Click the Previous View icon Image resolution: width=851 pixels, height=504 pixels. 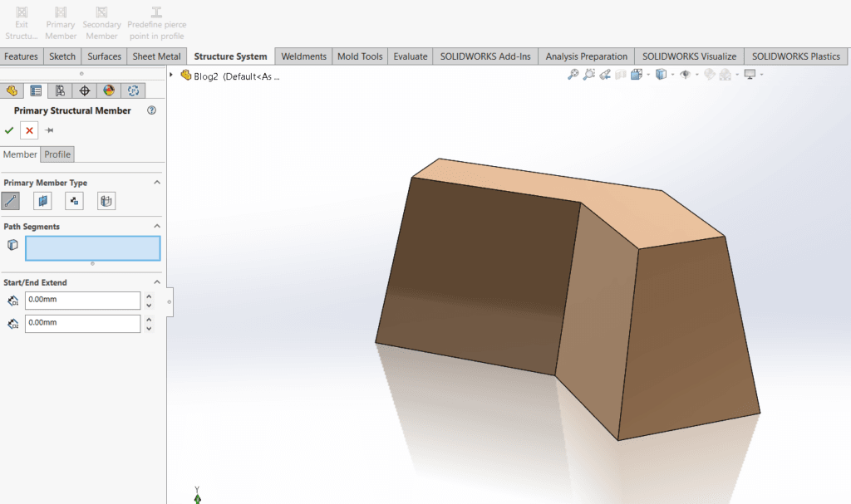(x=606, y=75)
